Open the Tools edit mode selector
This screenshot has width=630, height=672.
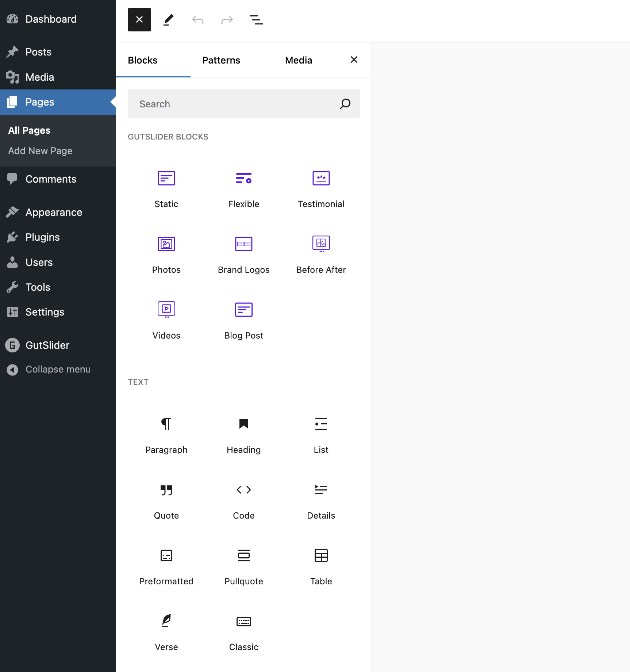(x=168, y=20)
